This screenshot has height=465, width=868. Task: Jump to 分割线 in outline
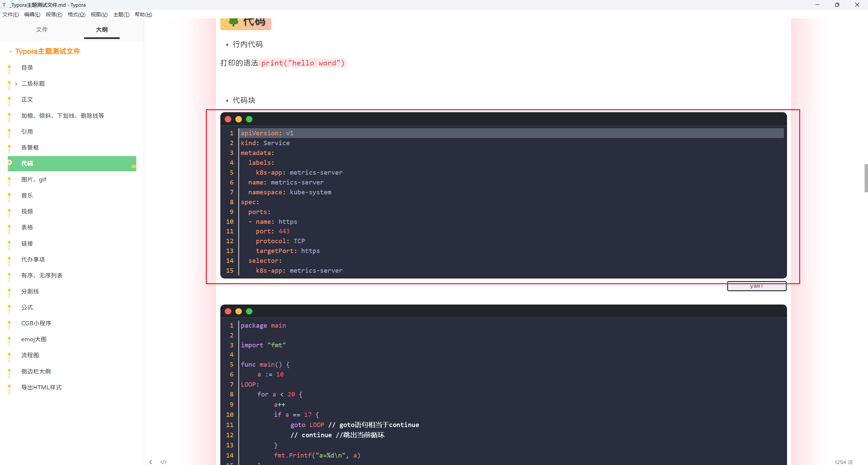pyautogui.click(x=30, y=291)
